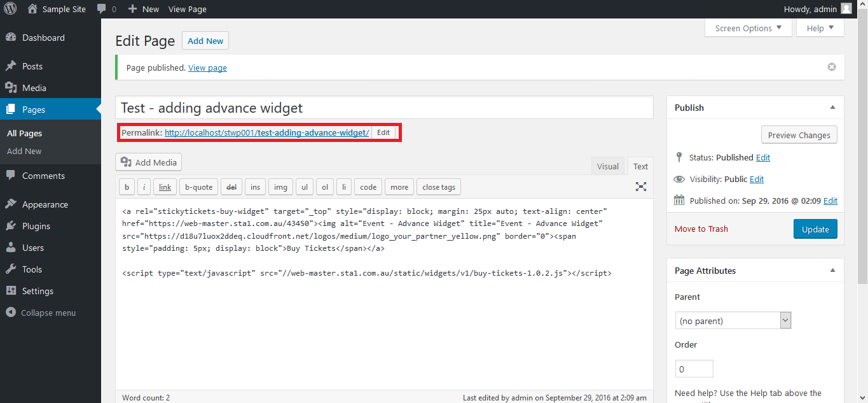
Task: Click the Posts pushpin icon
Action: coord(11,66)
